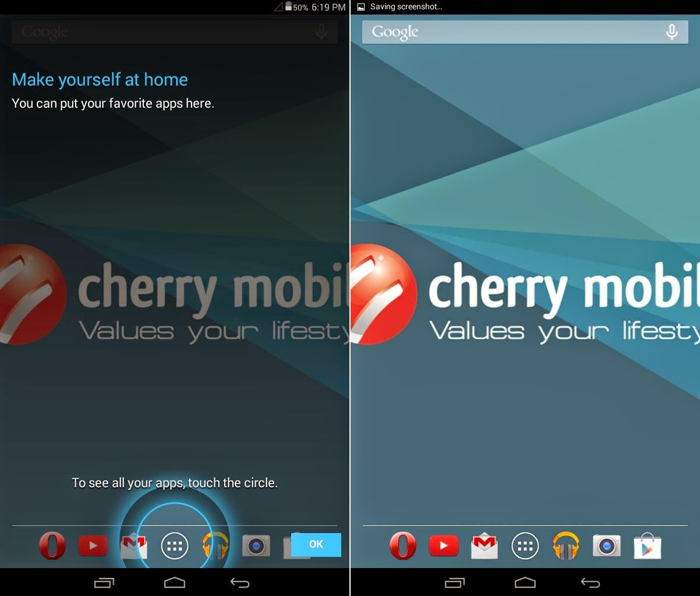The height and width of the screenshot is (596, 700).
Task: Tap the screenshot image icon in status bar
Action: click(360, 7)
